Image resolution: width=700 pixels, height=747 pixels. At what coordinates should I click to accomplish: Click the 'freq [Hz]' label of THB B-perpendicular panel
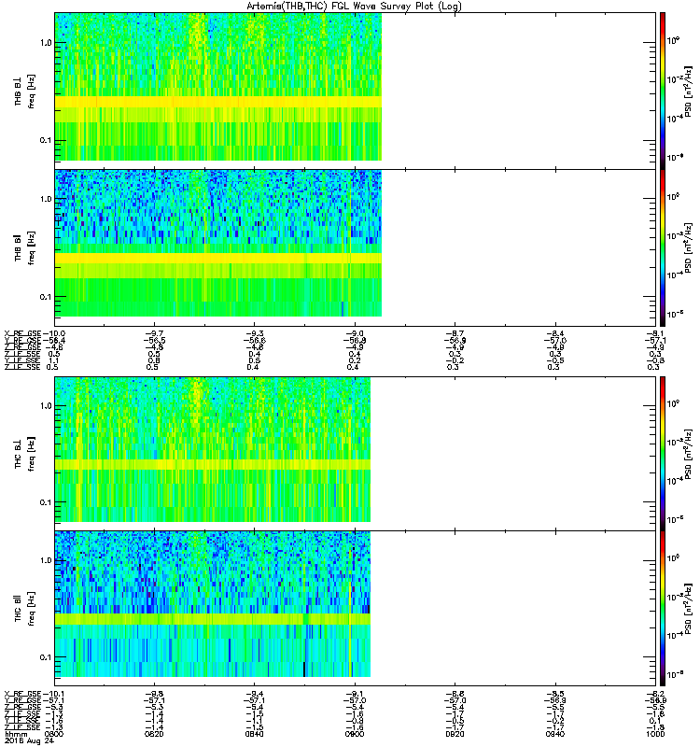point(31,92)
